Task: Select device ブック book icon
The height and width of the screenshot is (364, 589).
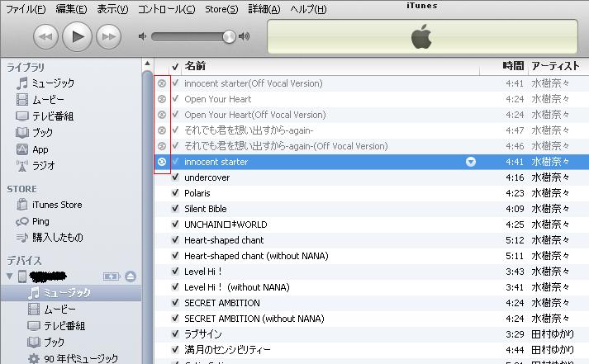Action: click(34, 343)
